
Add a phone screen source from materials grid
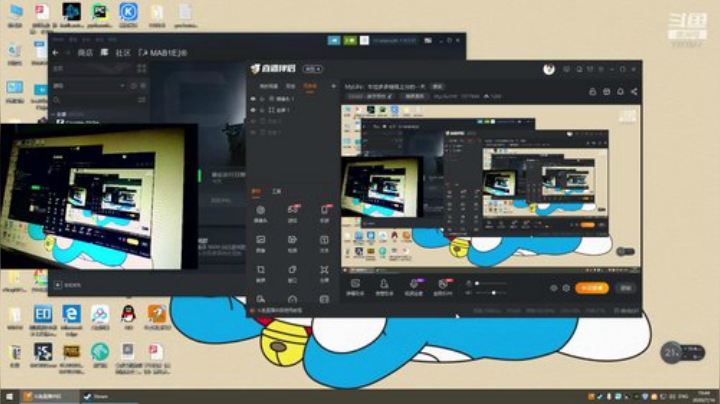tap(324, 214)
